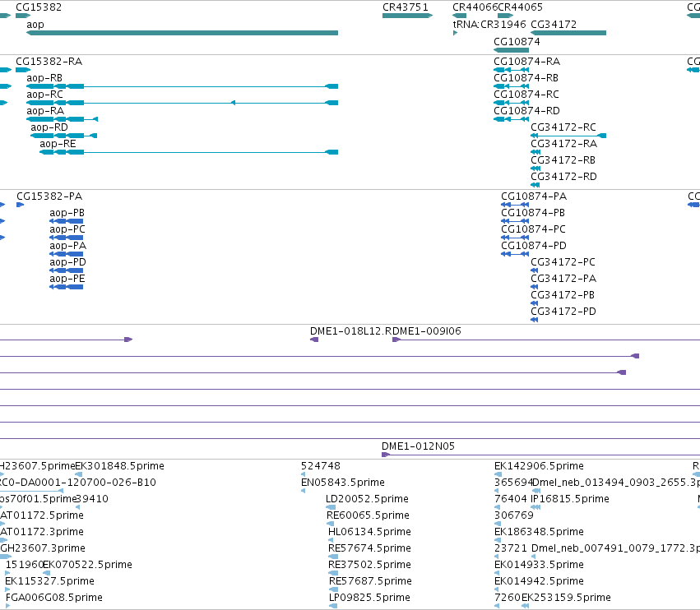
Task: Click the aop-RC transcript label
Action: point(44,95)
